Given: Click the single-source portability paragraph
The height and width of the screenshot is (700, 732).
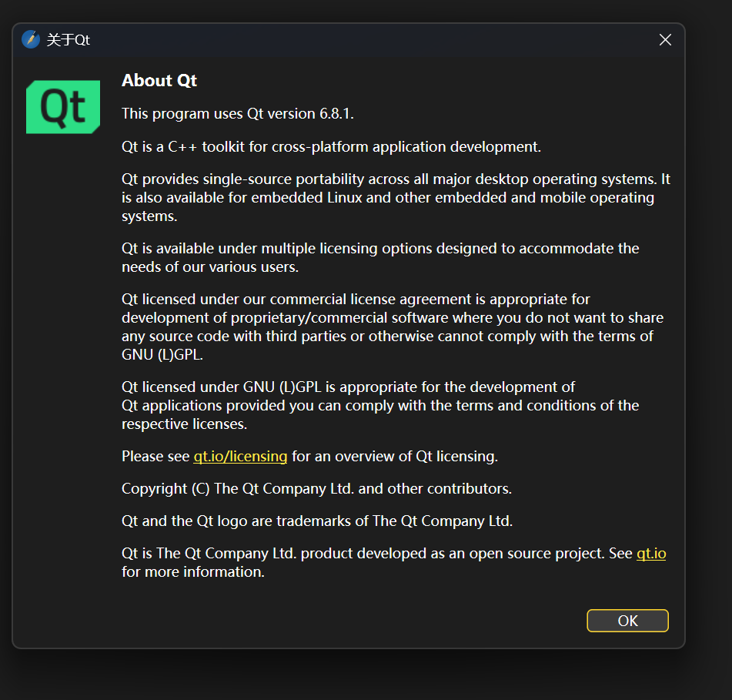Looking at the screenshot, I should 396,198.
